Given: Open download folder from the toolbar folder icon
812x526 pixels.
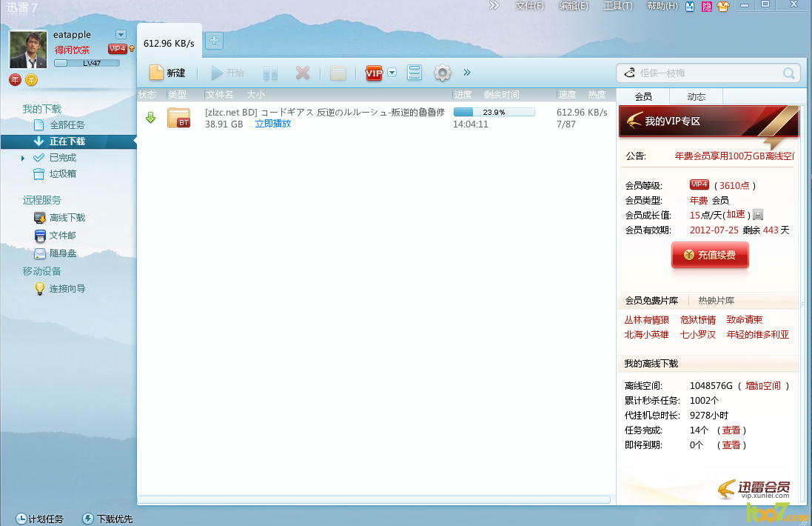Looking at the screenshot, I should coord(338,73).
